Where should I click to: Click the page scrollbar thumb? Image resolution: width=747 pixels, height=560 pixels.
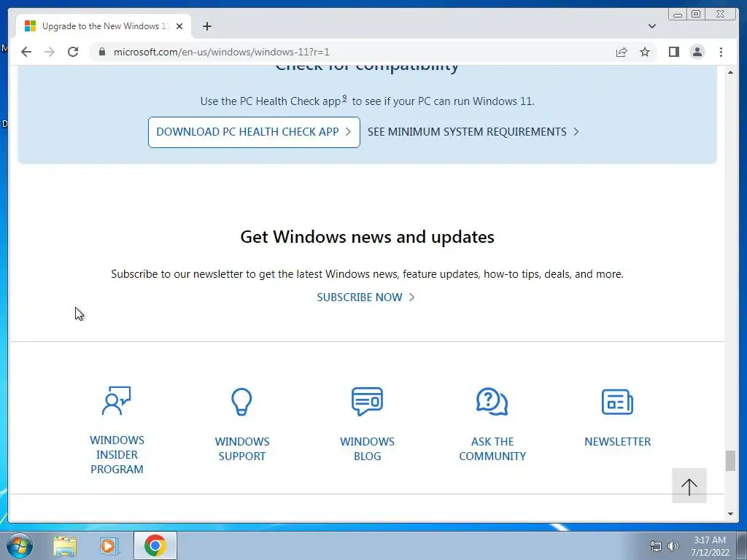730,461
